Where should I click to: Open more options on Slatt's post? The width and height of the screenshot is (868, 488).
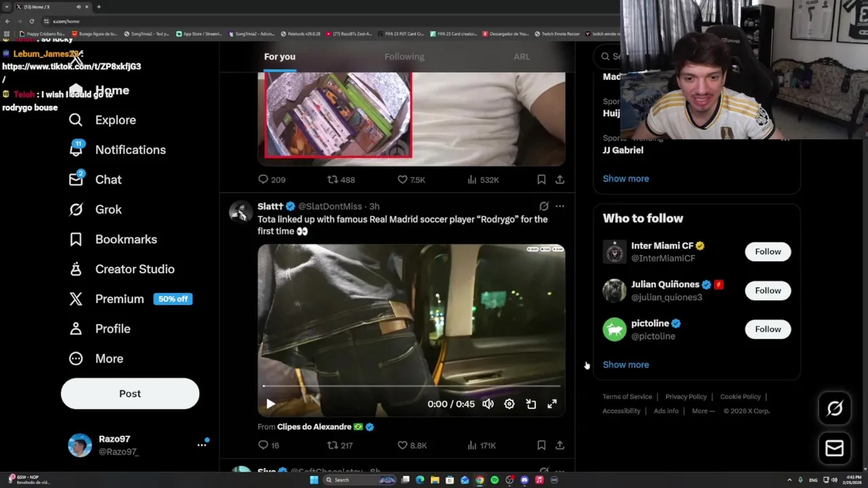tap(559, 206)
